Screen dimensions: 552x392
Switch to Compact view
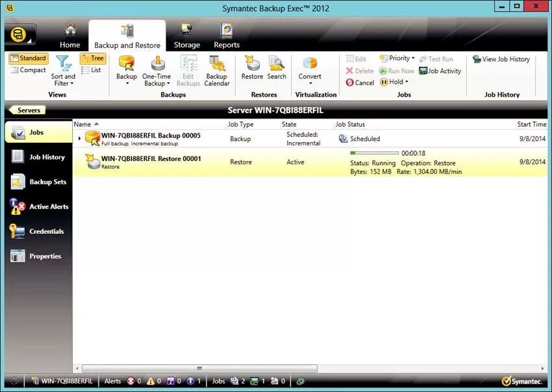29,69
